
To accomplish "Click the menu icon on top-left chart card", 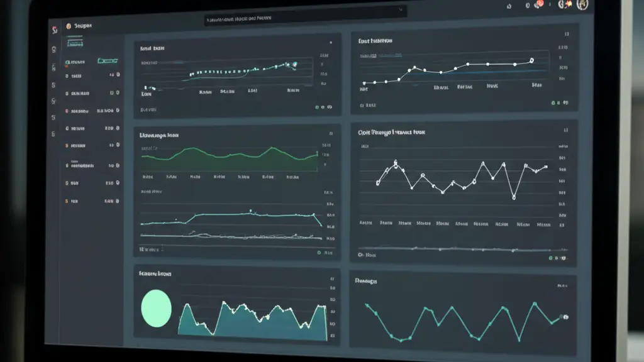I will point(331,43).
